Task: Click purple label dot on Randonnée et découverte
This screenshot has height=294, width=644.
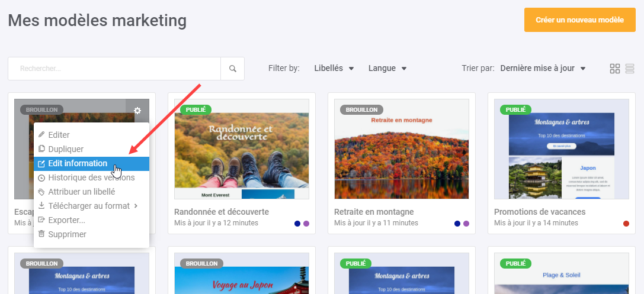Action: click(306, 224)
